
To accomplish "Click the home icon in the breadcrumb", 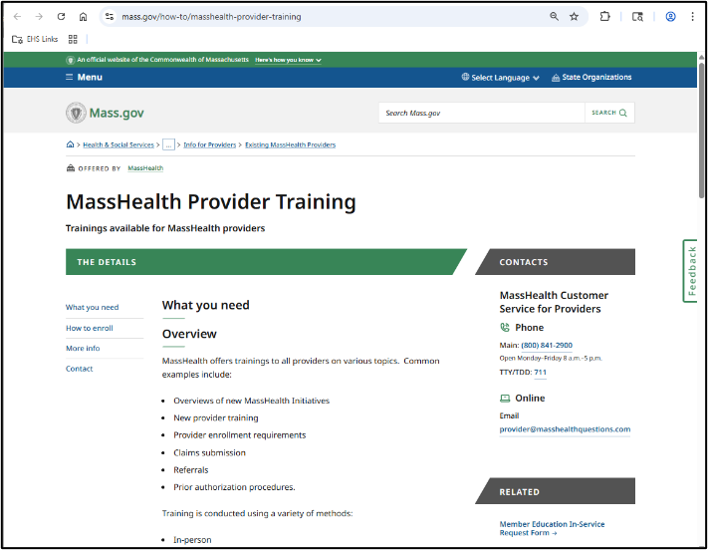I will [70, 144].
